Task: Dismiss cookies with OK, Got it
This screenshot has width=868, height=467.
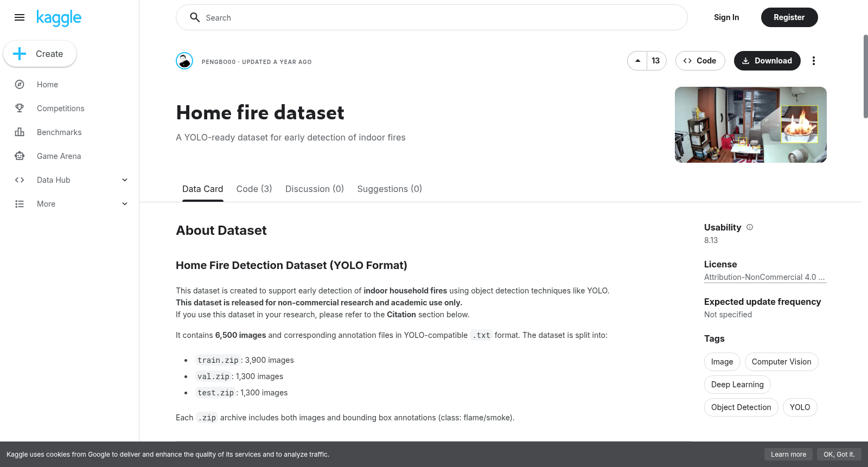Action: 839,455
